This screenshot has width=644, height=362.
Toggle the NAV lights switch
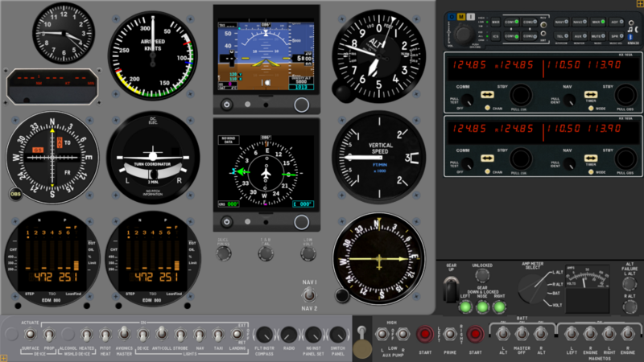[x=199, y=335]
